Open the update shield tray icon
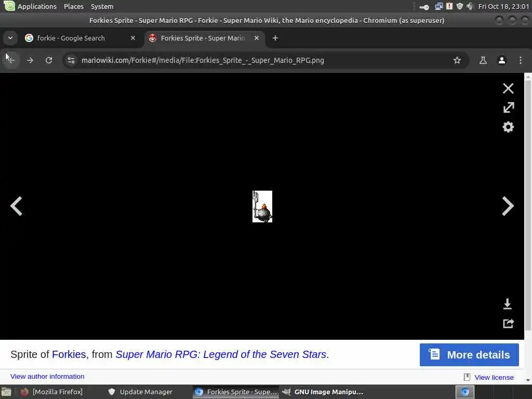 [460, 6]
